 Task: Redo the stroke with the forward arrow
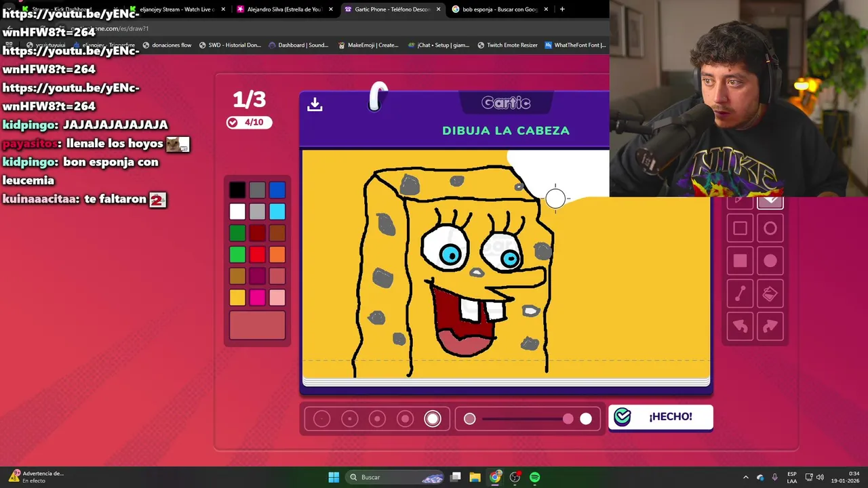(x=770, y=327)
